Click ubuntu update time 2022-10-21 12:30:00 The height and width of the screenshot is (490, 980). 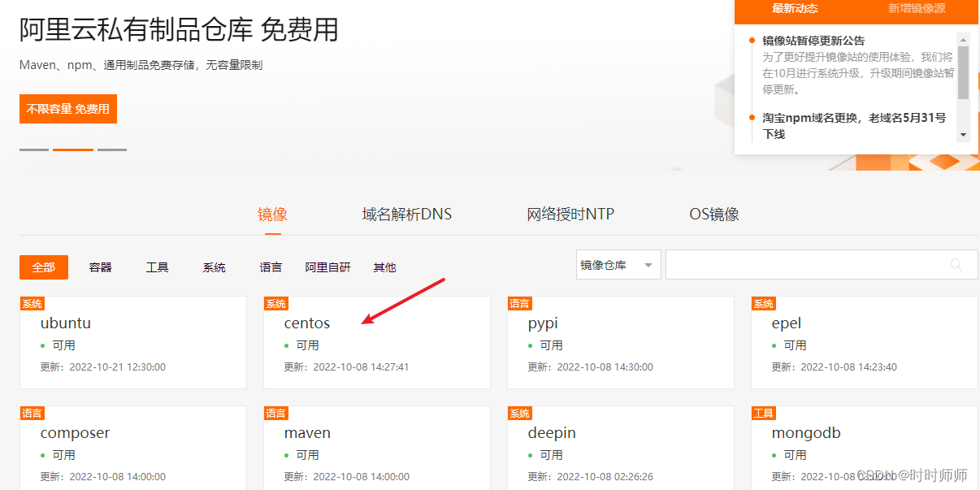tap(118, 367)
